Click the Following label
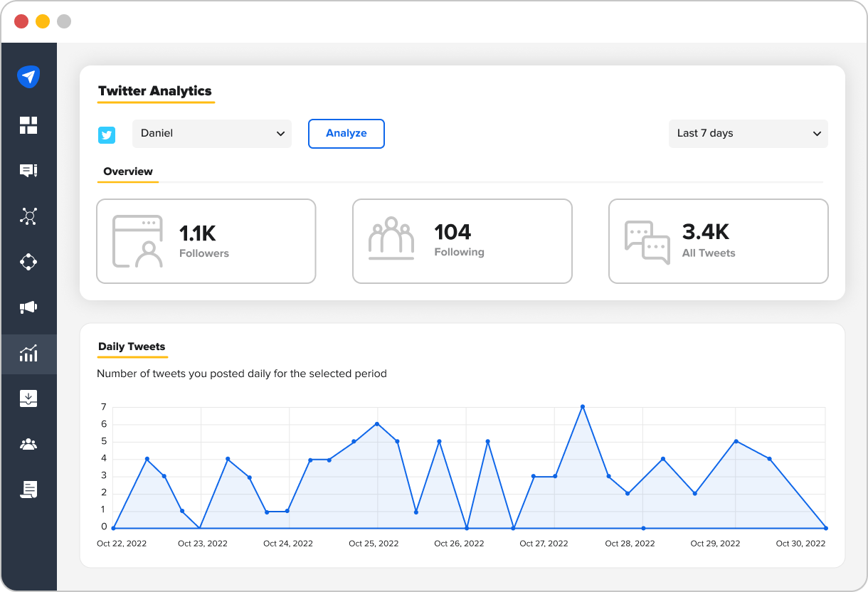Screen dimensions: 868x592 [x=459, y=252]
